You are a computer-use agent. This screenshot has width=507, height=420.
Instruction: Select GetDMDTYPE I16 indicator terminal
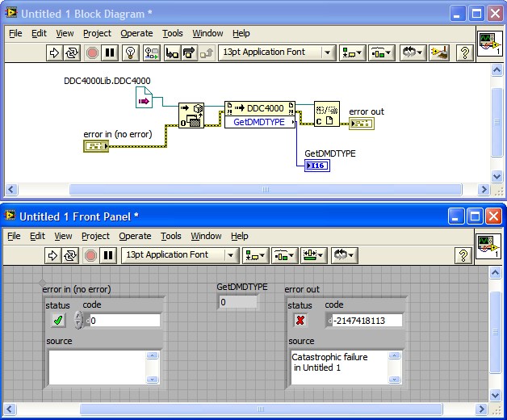pos(316,166)
